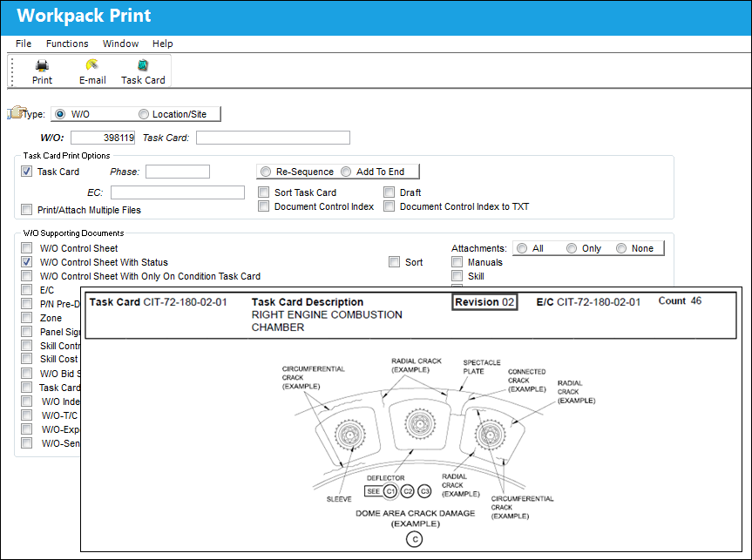The width and height of the screenshot is (752, 560).
Task: Tick the Sort Task Card checkbox
Action: (264, 192)
